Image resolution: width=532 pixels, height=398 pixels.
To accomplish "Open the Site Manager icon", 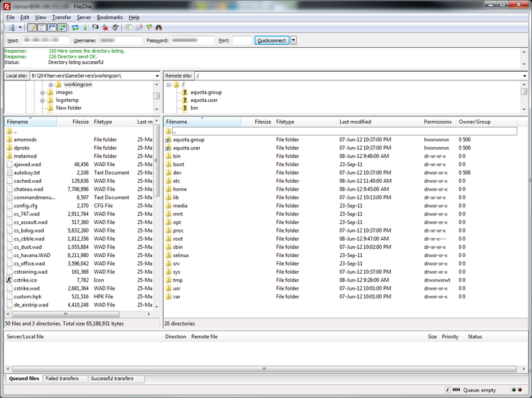I will pyautogui.click(x=11, y=27).
